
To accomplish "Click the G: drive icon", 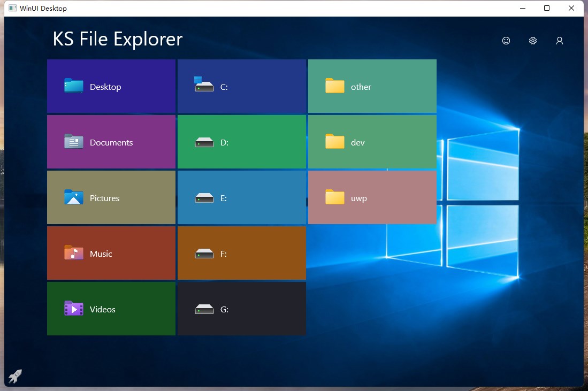I will (x=204, y=309).
